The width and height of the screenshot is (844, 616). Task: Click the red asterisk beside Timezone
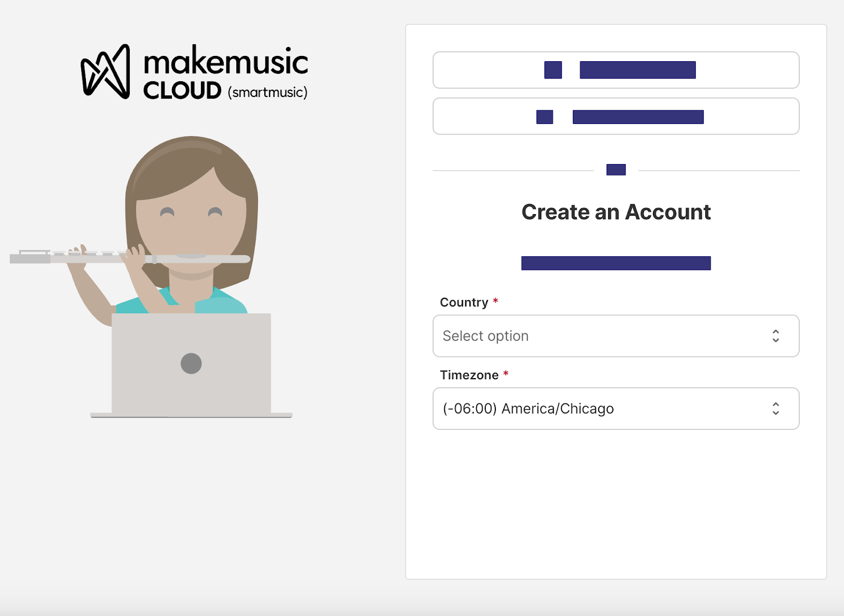[506, 375]
